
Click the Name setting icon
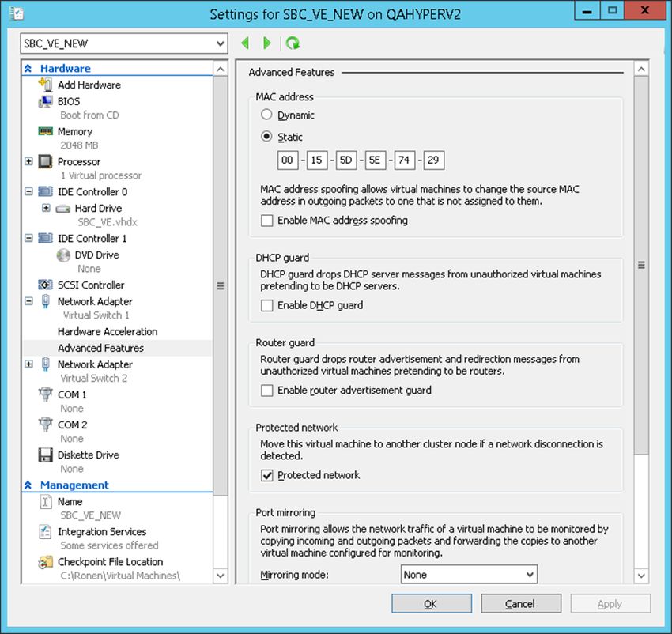point(45,501)
